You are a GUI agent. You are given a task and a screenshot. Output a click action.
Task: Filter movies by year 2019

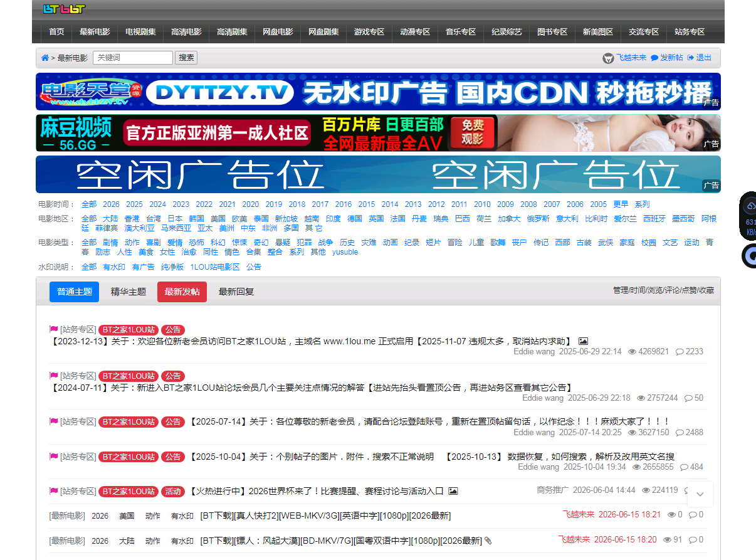click(x=274, y=204)
